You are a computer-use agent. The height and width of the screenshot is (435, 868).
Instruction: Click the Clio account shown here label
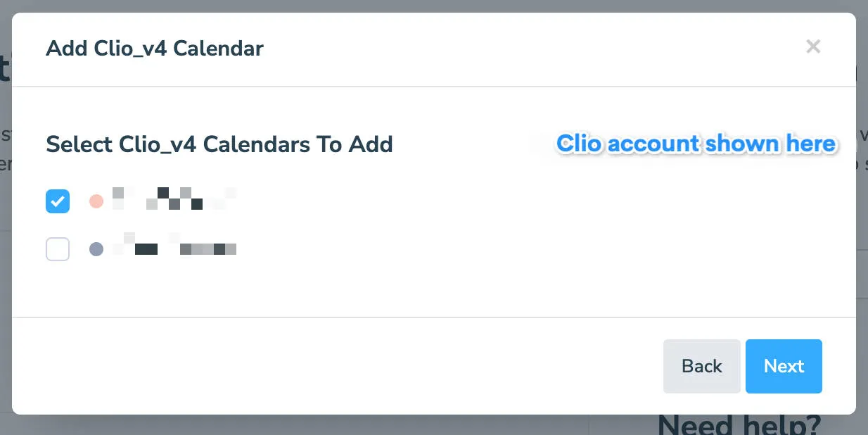coord(695,144)
